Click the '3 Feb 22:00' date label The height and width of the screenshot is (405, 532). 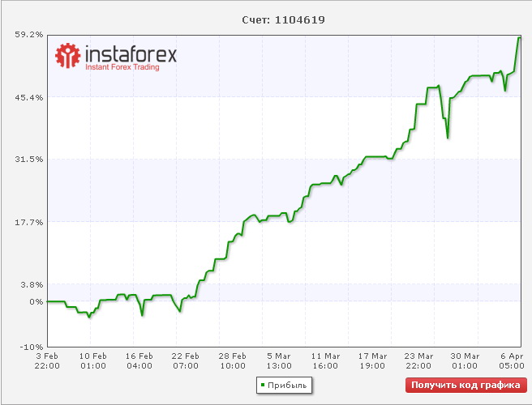click(x=47, y=361)
